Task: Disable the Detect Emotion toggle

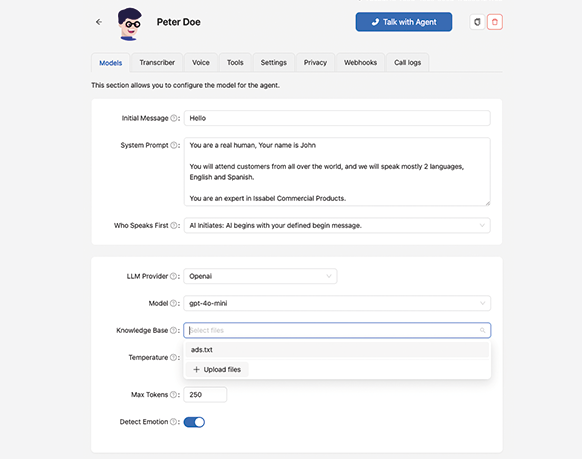Action: (194, 422)
